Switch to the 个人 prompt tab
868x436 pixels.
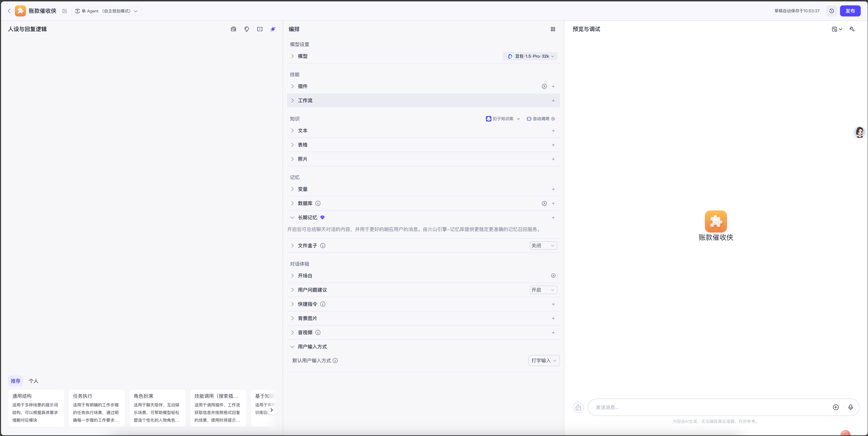tap(33, 381)
